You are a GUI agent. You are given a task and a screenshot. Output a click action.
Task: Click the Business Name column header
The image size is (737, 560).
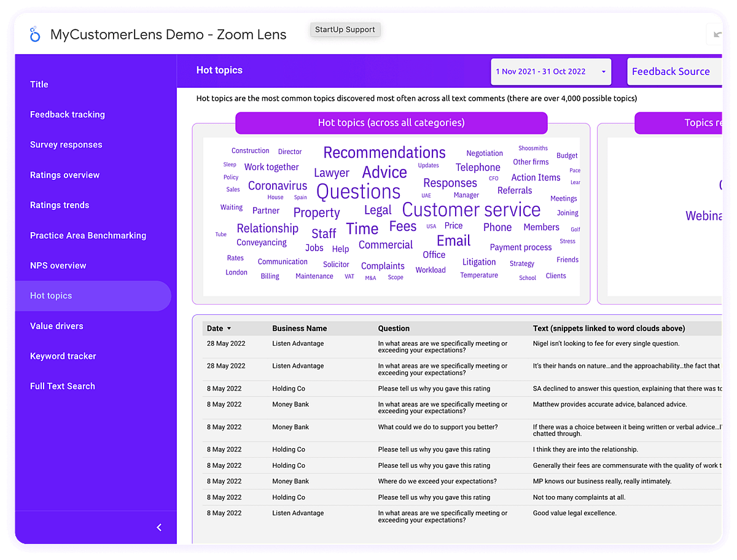point(299,329)
